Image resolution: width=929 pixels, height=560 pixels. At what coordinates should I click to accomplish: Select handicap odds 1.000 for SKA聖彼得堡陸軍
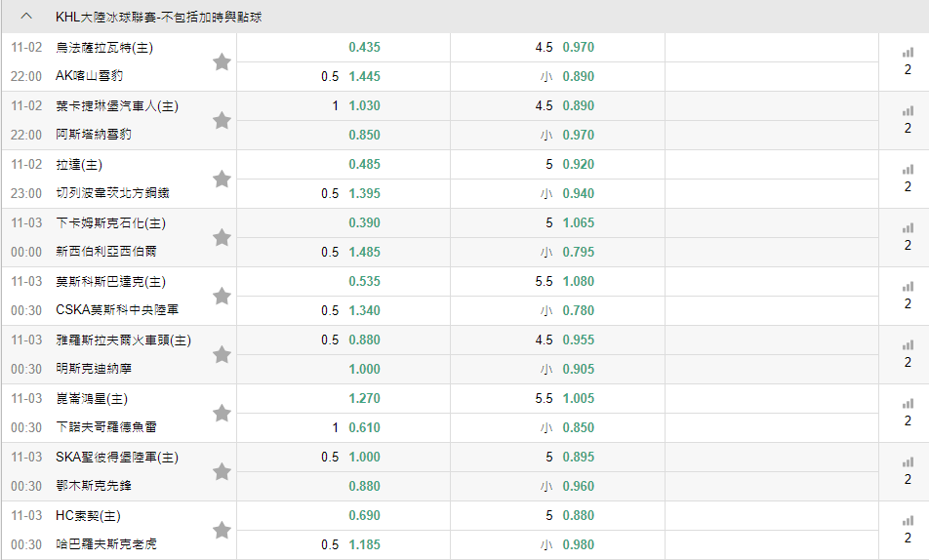[364, 458]
